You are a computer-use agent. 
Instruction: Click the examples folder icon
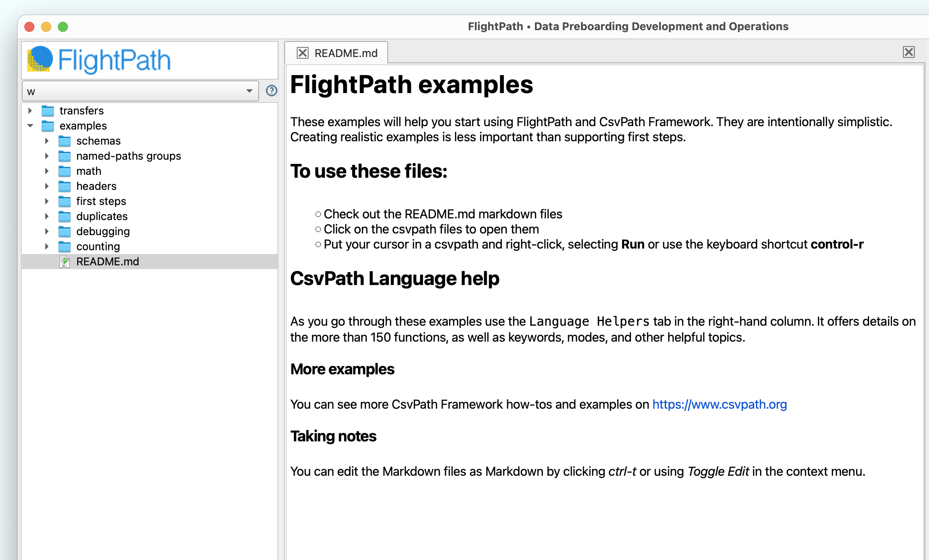(48, 126)
